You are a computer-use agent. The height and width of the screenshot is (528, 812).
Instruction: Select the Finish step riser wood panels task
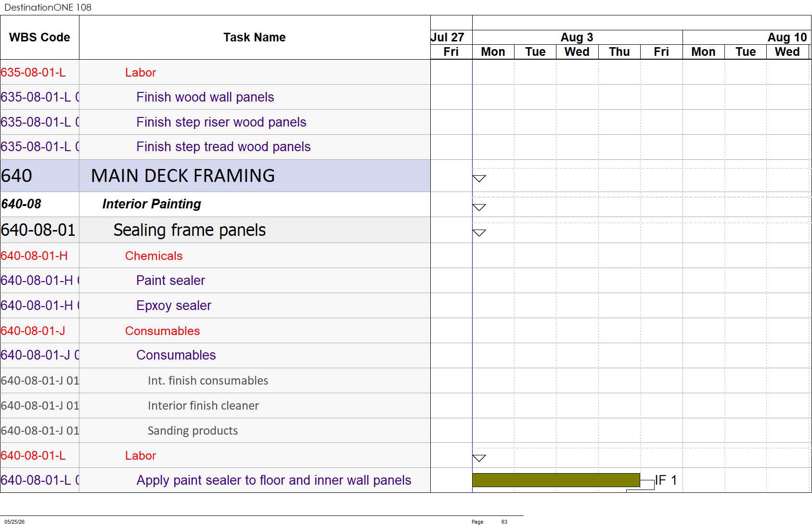(x=221, y=122)
